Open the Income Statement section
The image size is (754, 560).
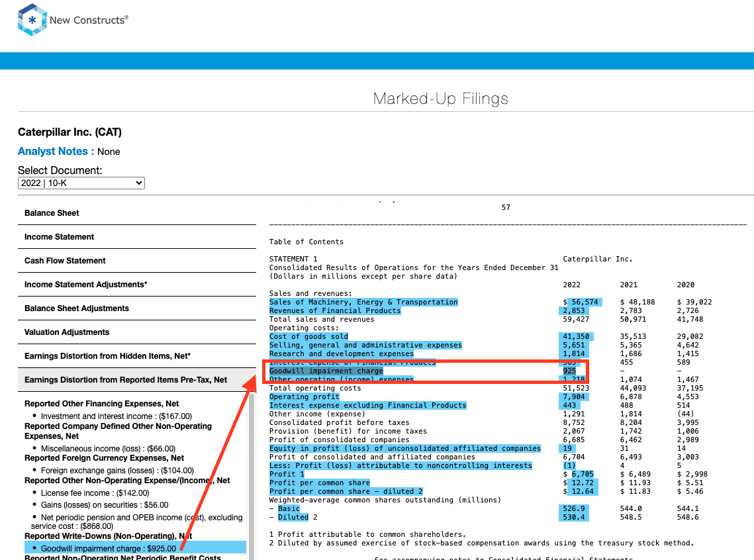pos(137,237)
